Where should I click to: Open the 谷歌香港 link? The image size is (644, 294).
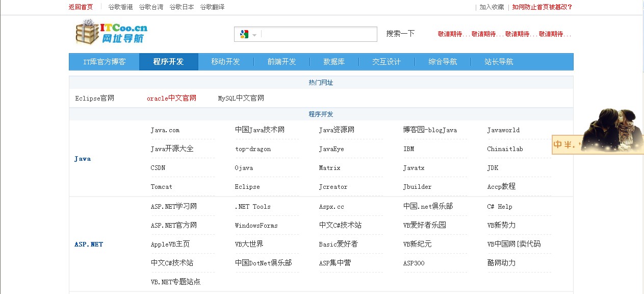[x=120, y=7]
